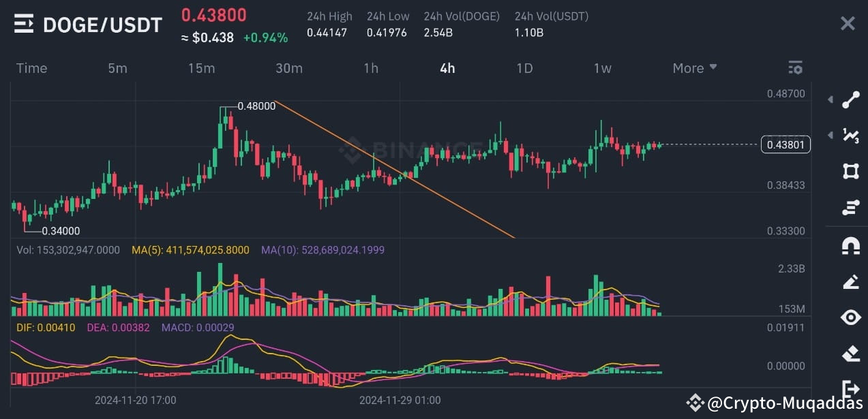The width and height of the screenshot is (868, 419).
Task: Expand the export chart icon options
Action: coord(850,390)
